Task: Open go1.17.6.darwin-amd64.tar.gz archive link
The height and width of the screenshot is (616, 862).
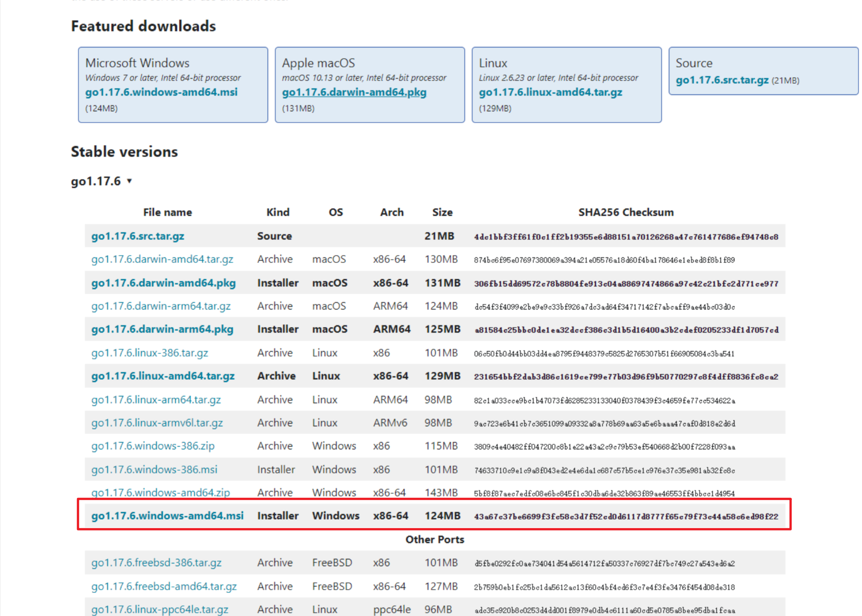Action: 162,259
